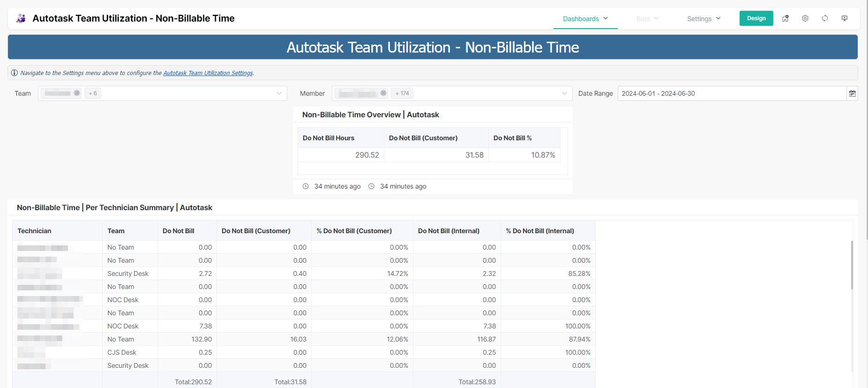Open dashboard gear settings icon
This screenshot has height=388, width=868.
[805, 18]
